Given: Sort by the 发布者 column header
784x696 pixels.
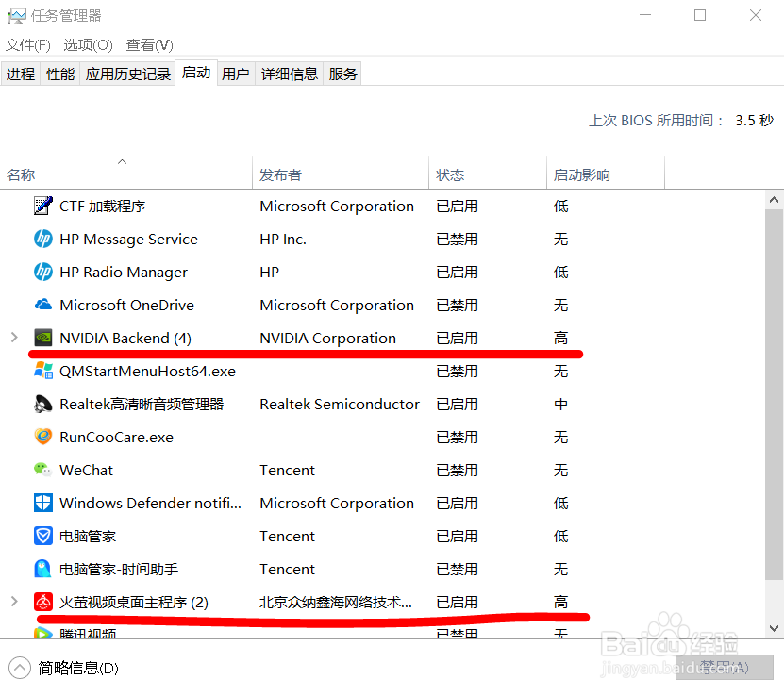Looking at the screenshot, I should pos(341,173).
